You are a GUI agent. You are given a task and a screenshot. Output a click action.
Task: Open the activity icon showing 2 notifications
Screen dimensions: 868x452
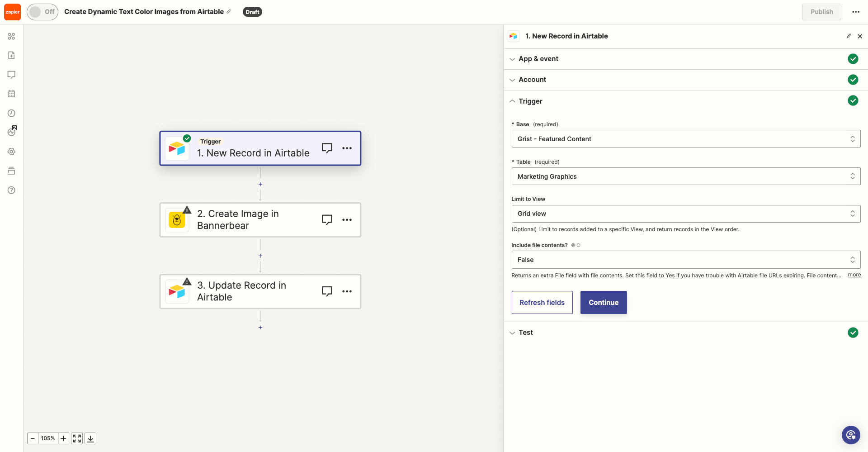[11, 132]
